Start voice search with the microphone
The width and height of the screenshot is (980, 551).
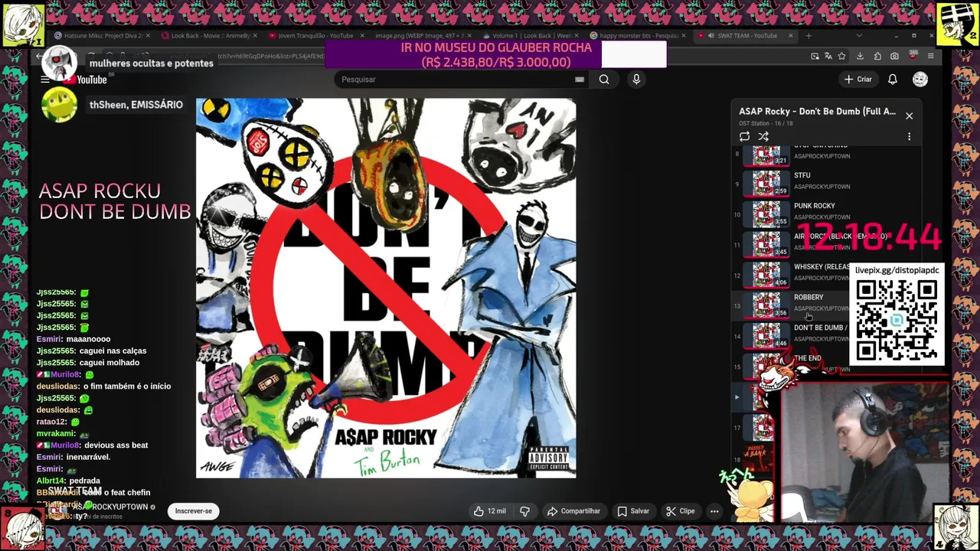tap(636, 80)
